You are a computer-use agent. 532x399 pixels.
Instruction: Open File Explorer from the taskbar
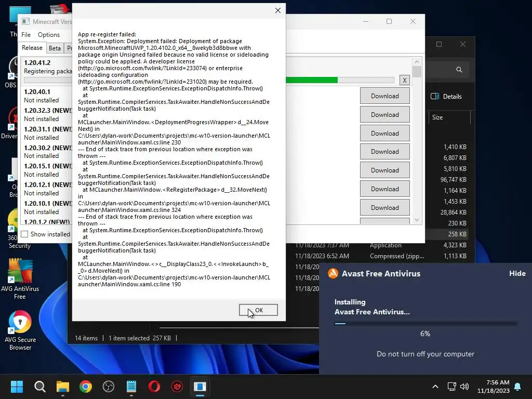63,387
